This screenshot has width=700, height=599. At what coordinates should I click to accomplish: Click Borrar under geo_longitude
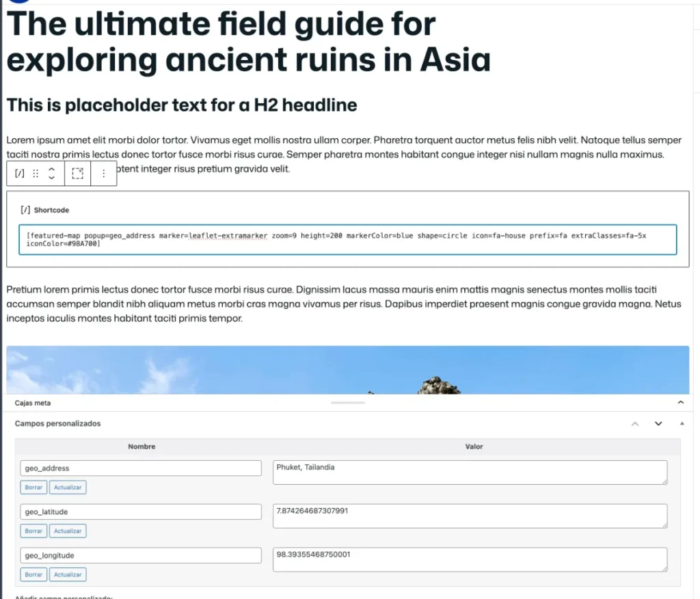tap(33, 575)
